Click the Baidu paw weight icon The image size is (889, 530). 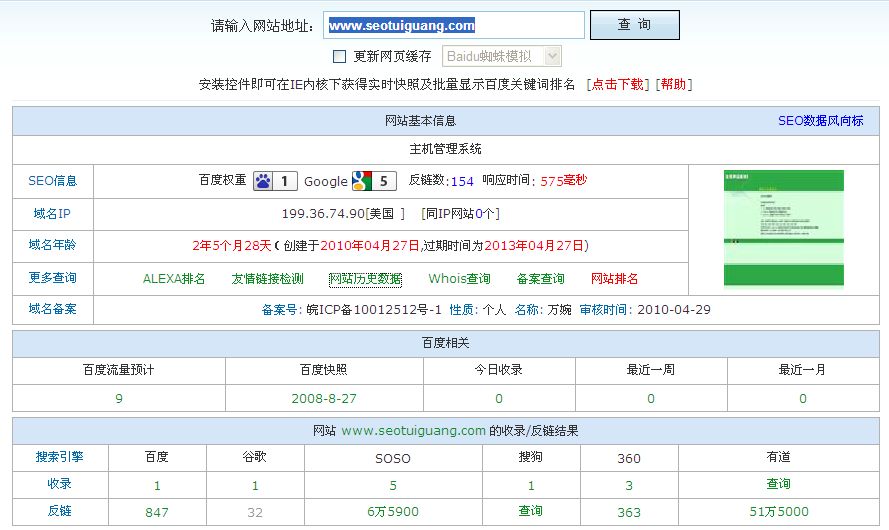263,181
